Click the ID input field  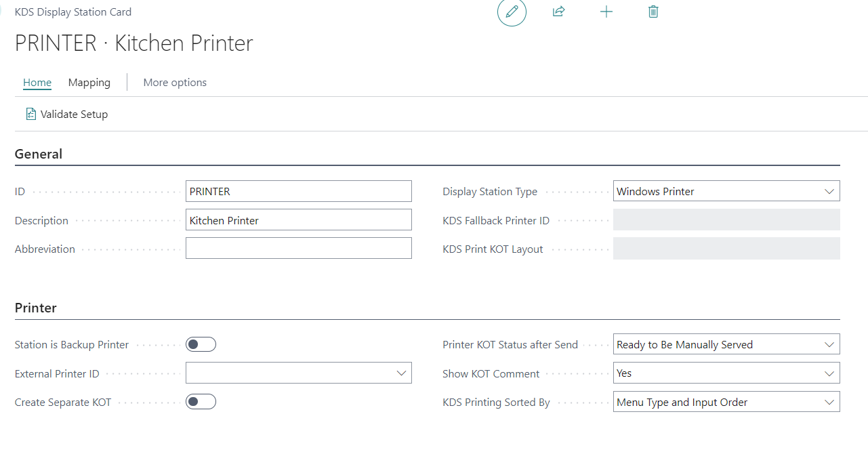tap(298, 192)
